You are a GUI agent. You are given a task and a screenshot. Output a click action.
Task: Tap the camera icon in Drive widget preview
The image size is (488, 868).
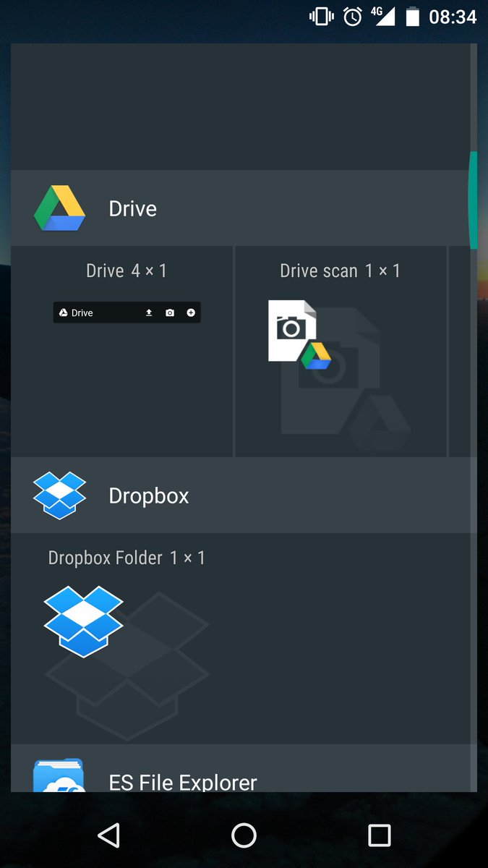point(170,312)
